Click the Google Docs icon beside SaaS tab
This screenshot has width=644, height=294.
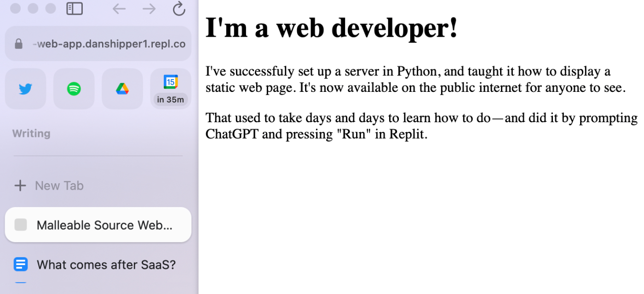coord(21,265)
